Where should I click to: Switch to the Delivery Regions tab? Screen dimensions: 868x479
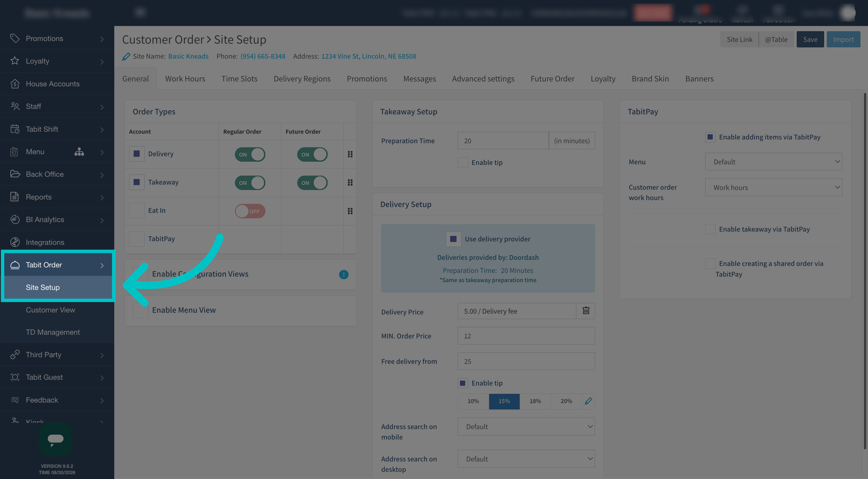[x=302, y=79]
